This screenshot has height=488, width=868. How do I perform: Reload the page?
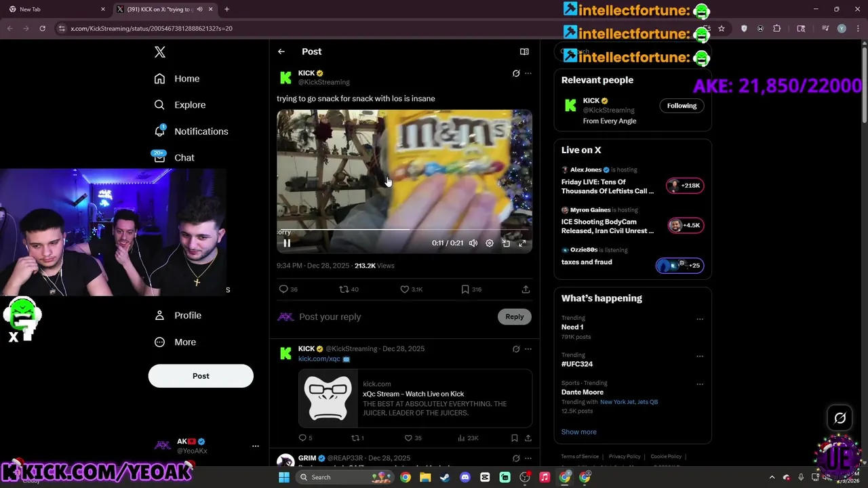click(42, 28)
